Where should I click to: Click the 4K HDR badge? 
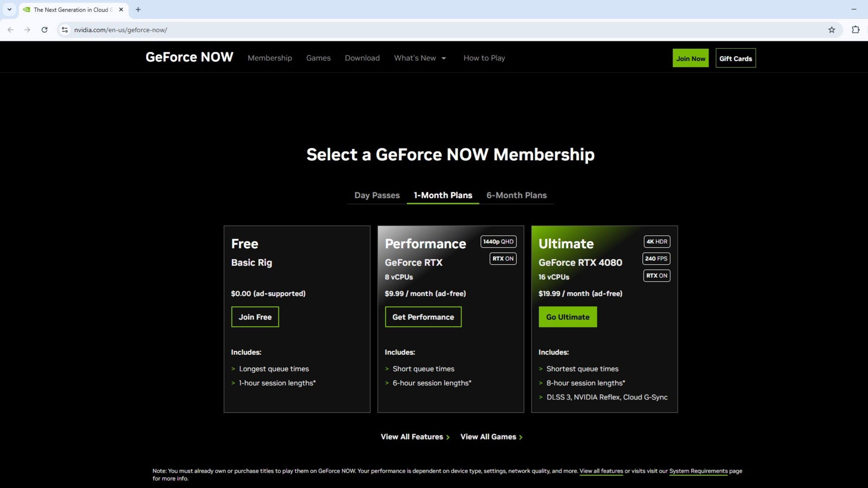(657, 242)
